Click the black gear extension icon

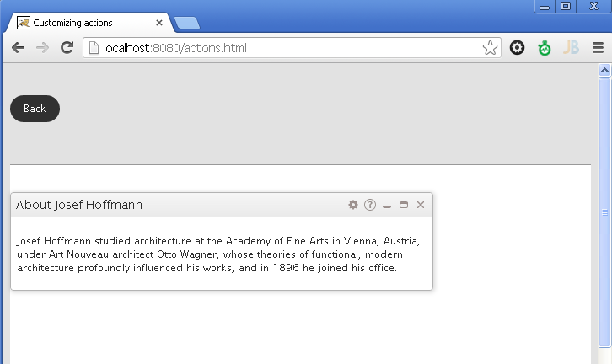pos(518,48)
